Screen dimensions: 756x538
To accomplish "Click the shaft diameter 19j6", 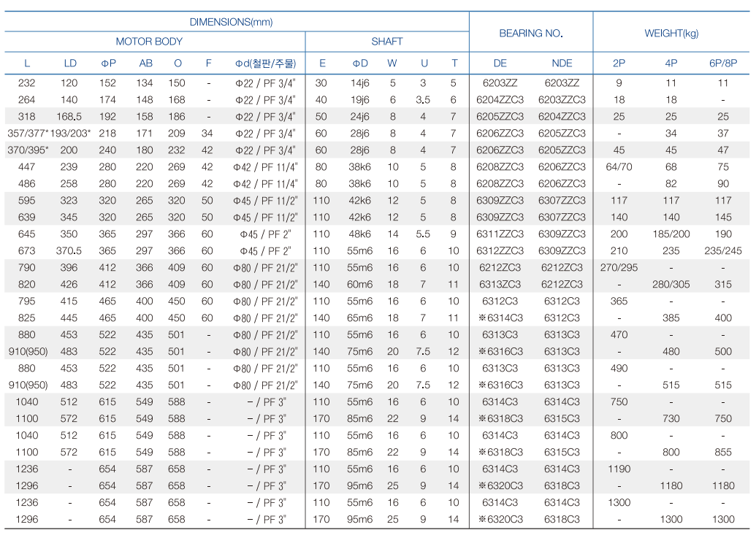I will pos(359,100).
